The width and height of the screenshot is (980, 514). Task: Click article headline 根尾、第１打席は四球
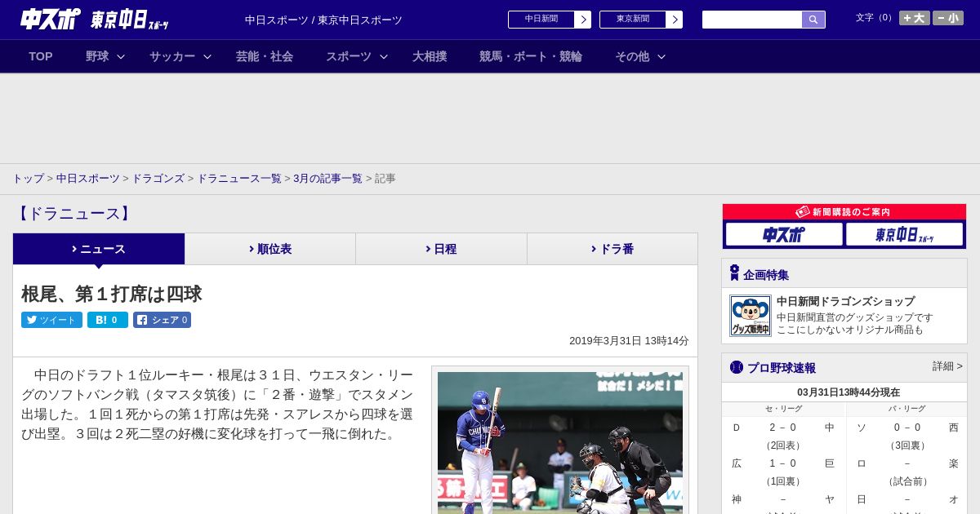tap(112, 294)
